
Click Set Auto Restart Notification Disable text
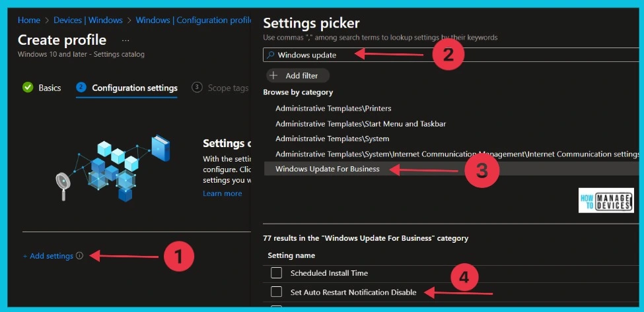click(x=353, y=292)
